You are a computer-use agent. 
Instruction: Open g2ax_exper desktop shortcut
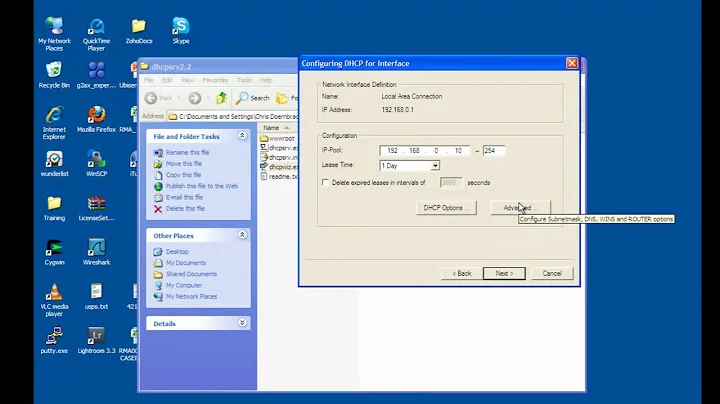[x=96, y=75]
